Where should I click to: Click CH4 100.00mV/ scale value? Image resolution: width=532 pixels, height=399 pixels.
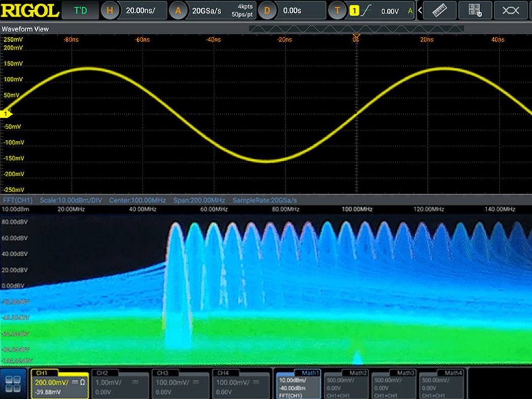pos(233,382)
